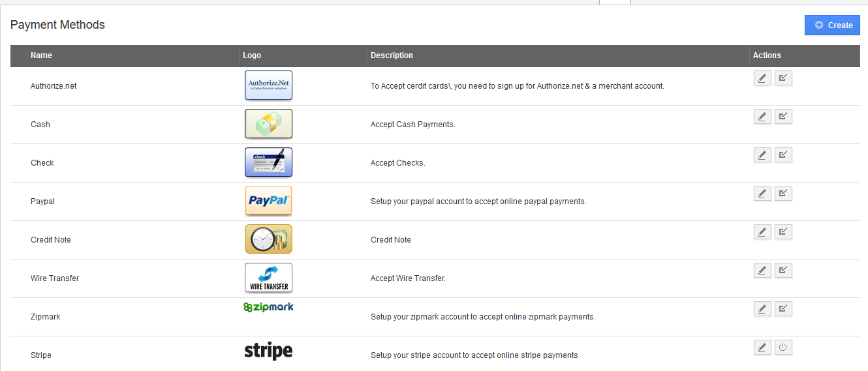Open the PayPal logo thumbnail
868x371 pixels.
click(x=268, y=201)
